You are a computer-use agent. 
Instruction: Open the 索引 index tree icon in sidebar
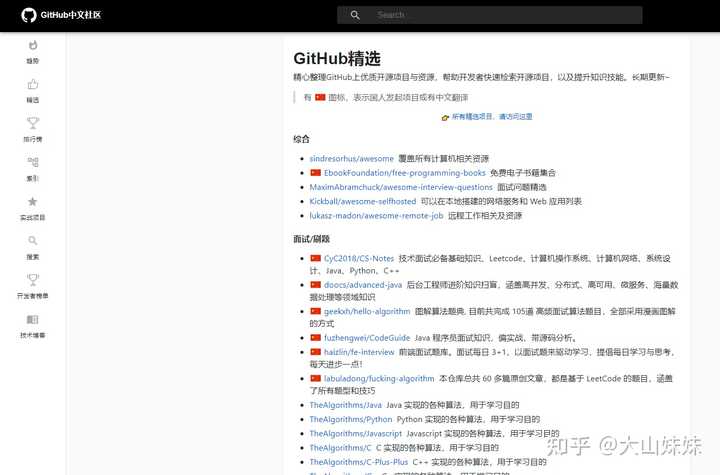point(33,162)
